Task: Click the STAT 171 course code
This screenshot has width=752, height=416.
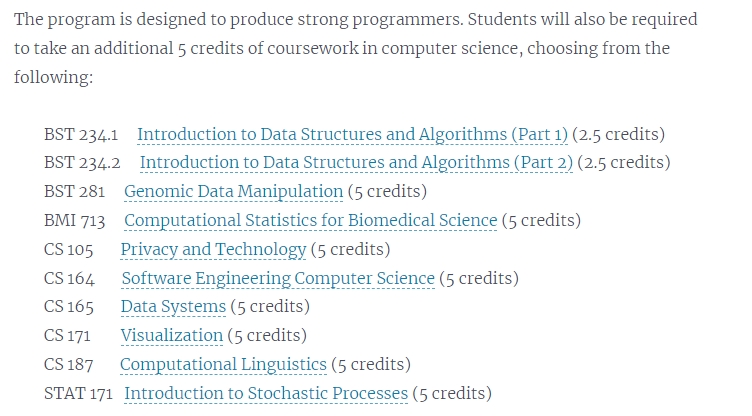Action: [x=78, y=393]
